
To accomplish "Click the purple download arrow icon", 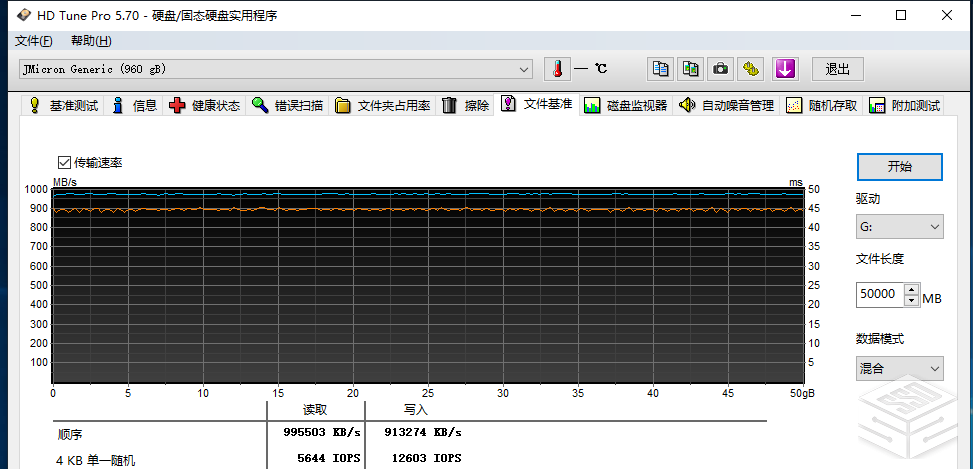I will click(x=785, y=69).
